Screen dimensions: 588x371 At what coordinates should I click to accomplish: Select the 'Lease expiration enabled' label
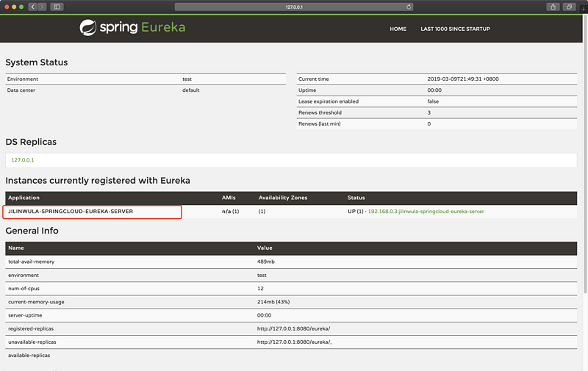point(329,101)
